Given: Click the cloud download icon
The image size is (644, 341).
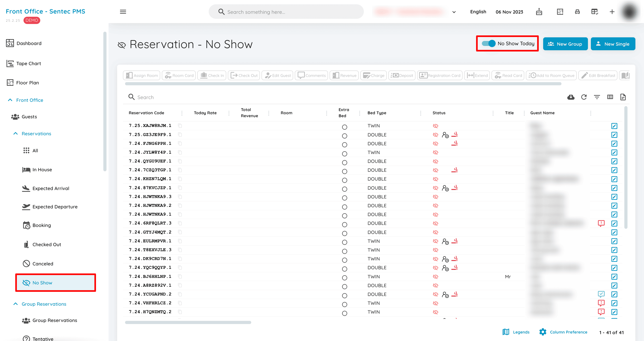Looking at the screenshot, I should [571, 97].
